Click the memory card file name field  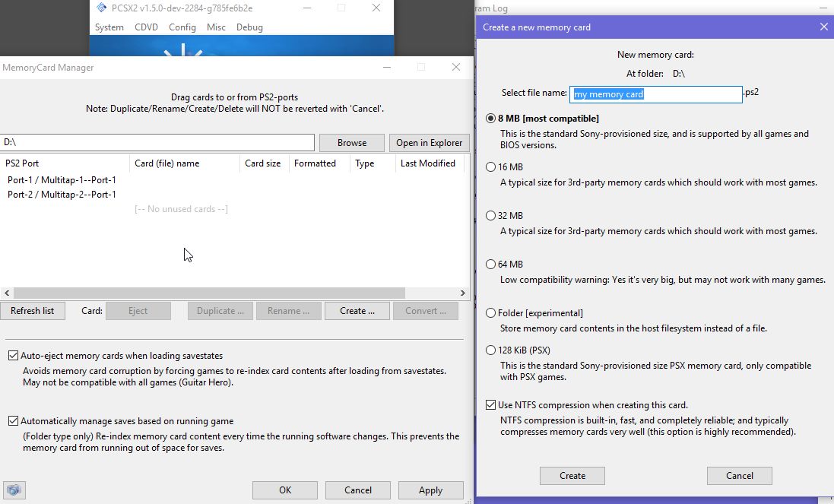tap(655, 94)
